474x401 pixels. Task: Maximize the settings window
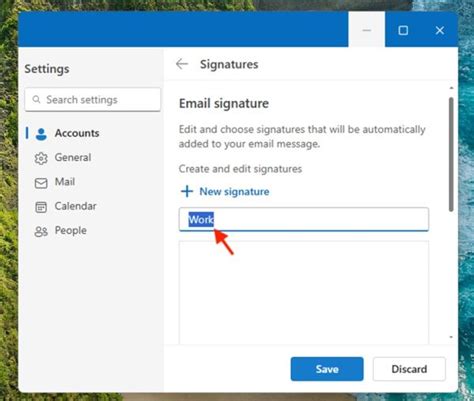(x=403, y=30)
